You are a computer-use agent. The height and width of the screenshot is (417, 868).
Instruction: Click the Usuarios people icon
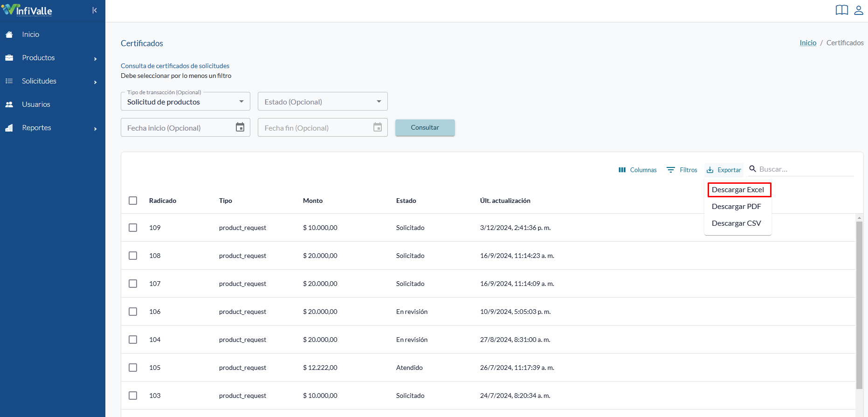(x=9, y=104)
